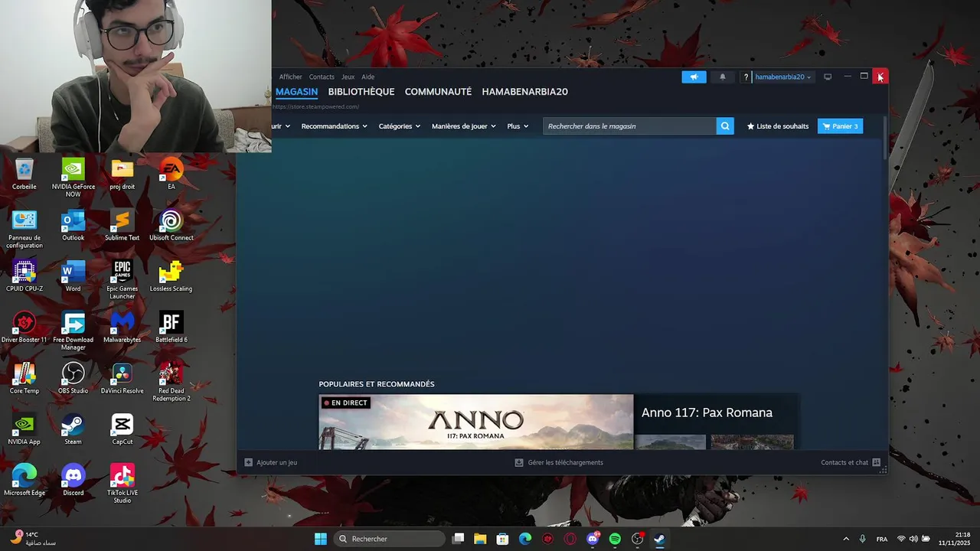Screen dimensions: 980x551
Task: Switch to the COMMUNAUTÉ tab
Action: coord(438,92)
